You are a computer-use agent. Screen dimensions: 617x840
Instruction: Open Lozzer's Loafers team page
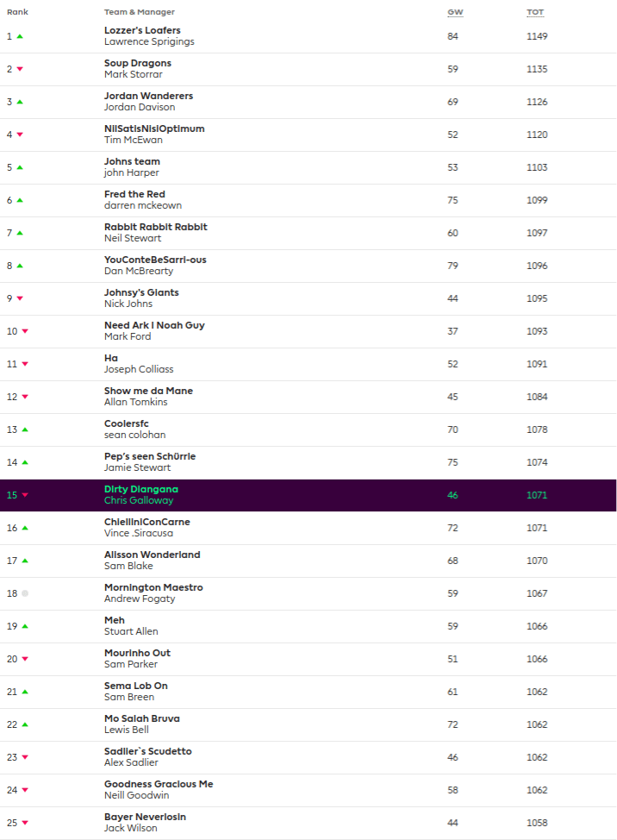tap(142, 30)
